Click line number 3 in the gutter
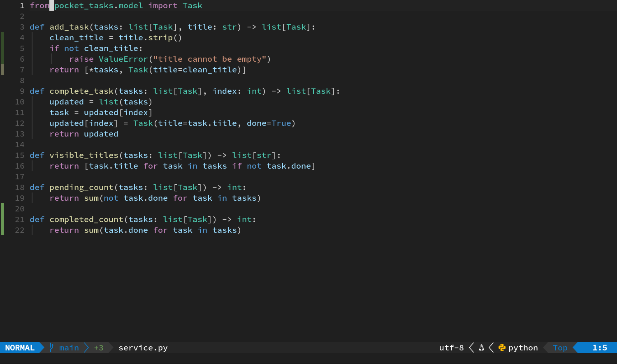This screenshot has height=364, width=617. tap(22, 27)
